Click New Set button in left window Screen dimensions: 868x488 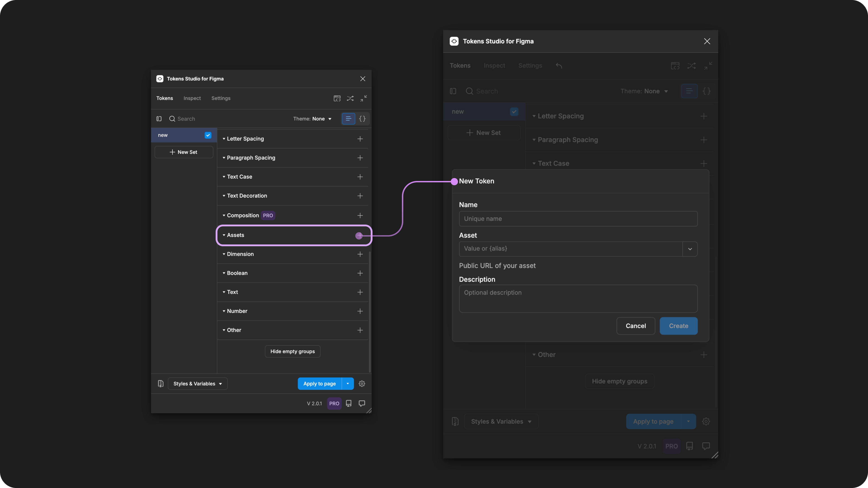pos(184,152)
